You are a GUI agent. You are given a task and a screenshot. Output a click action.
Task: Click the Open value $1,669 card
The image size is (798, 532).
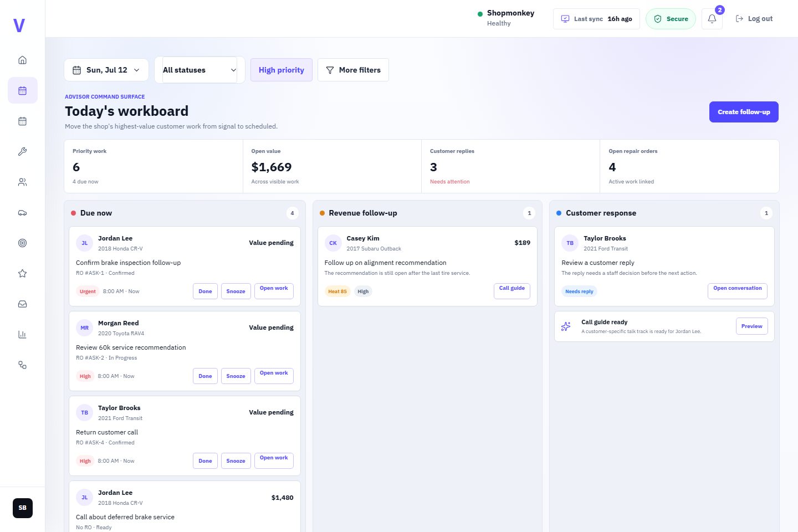point(332,166)
